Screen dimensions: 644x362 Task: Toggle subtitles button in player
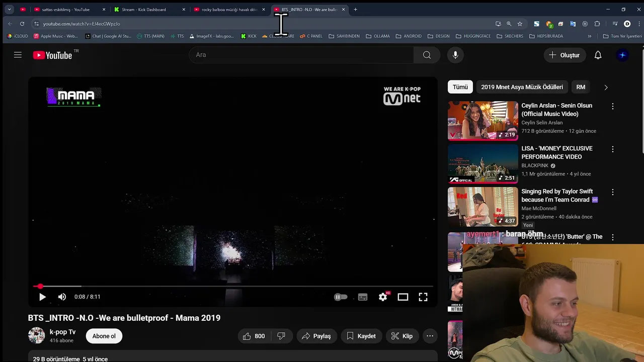pos(363,297)
